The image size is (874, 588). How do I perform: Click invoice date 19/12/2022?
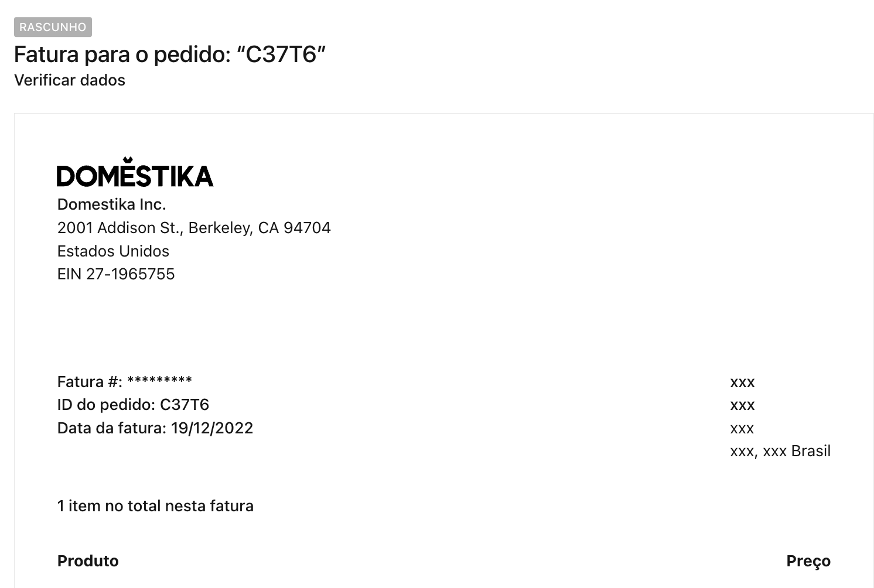click(x=212, y=428)
